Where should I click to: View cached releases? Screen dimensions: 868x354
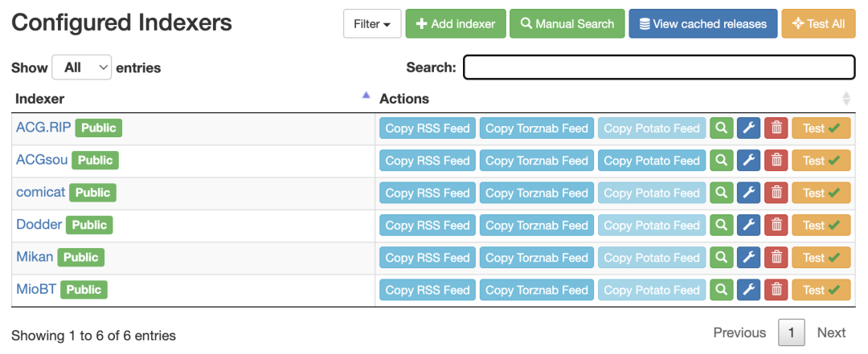pyautogui.click(x=703, y=24)
